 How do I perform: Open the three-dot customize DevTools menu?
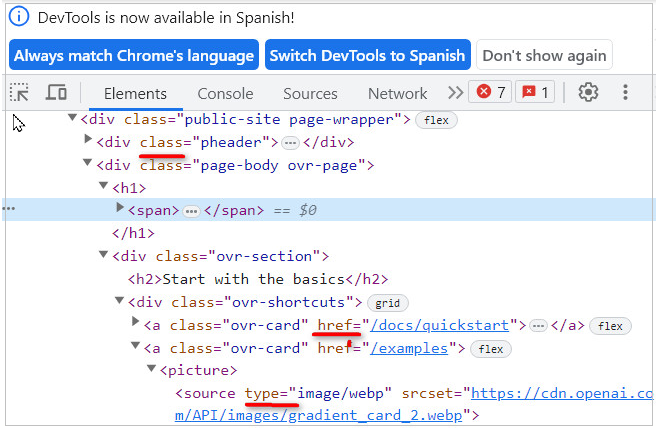pyautogui.click(x=626, y=93)
